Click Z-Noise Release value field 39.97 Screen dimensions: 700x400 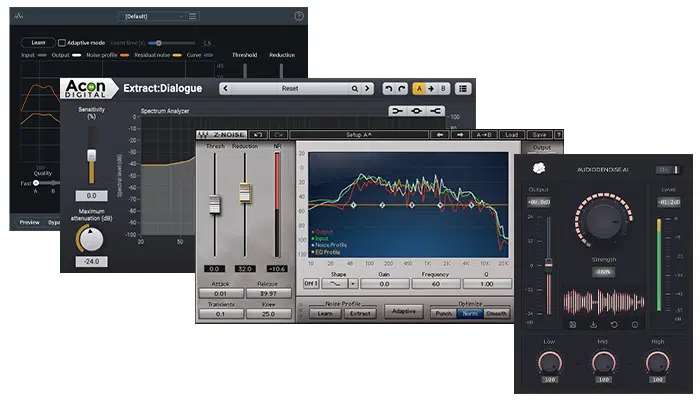pyautogui.click(x=268, y=293)
